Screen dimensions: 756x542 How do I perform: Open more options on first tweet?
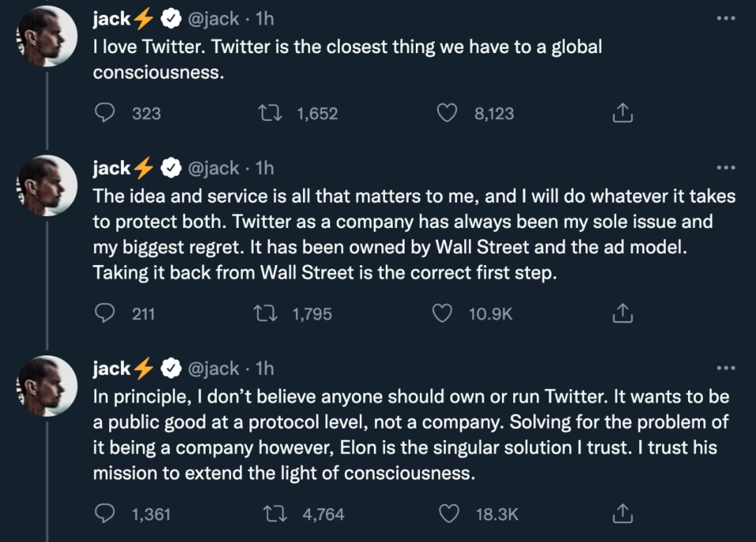click(x=727, y=19)
